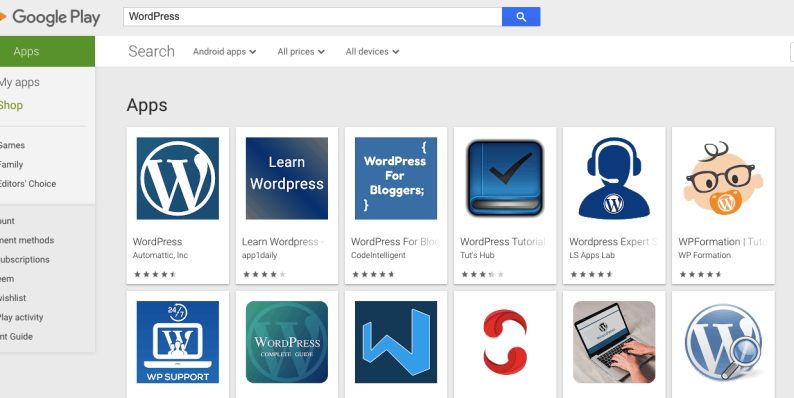Click the Wordpress Expert app title
794x398 pixels.
613,242
